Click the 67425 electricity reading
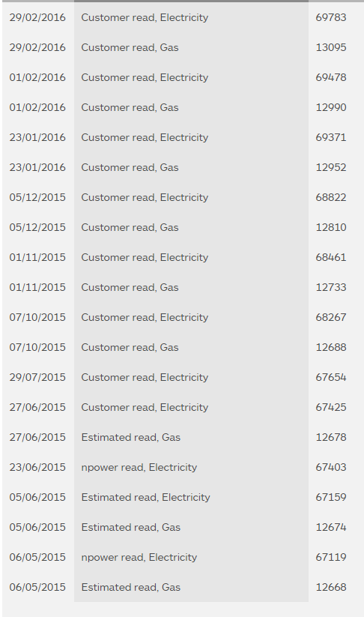The image size is (364, 617). 331,407
